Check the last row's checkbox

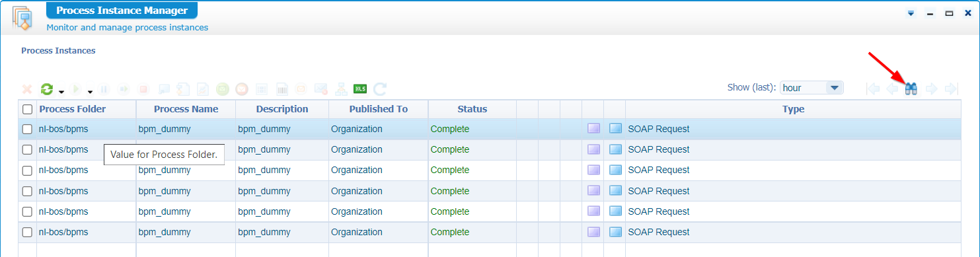click(27, 232)
